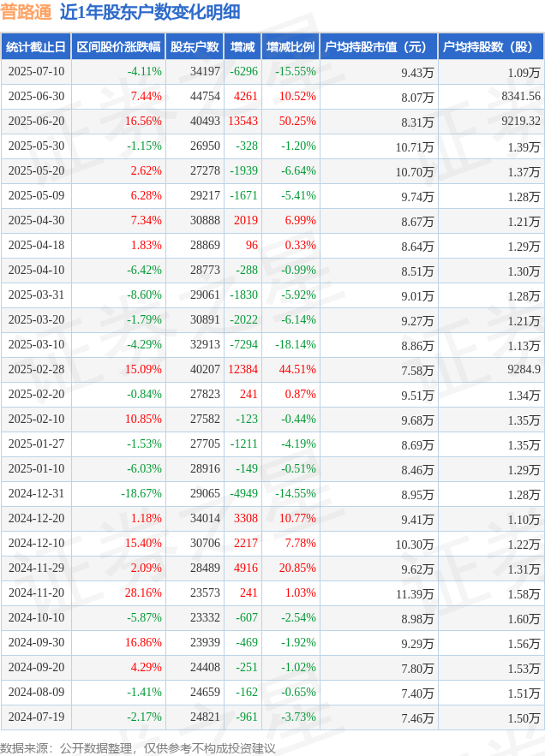
Task: Click the 户均持股数（股） column header
Action: [491, 47]
